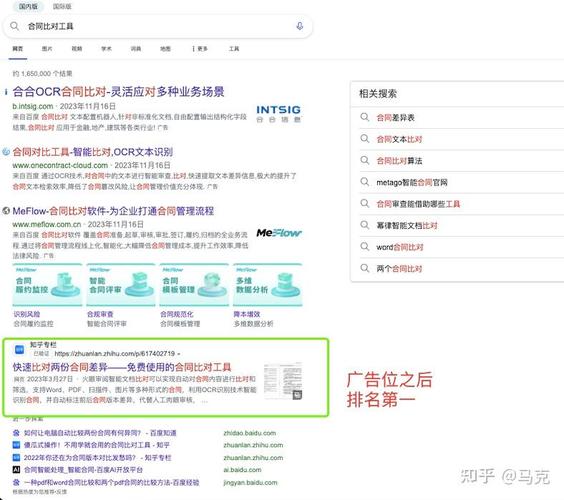564x500 pixels.
Task: Open 傻瓜式操作！不用学就会用的合同比对工具 link
Action: click(97, 445)
